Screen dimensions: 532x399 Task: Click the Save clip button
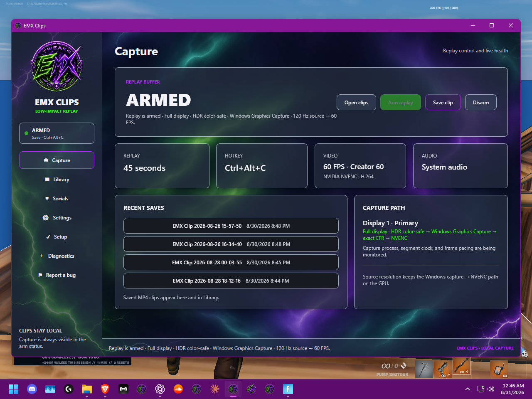443,103
